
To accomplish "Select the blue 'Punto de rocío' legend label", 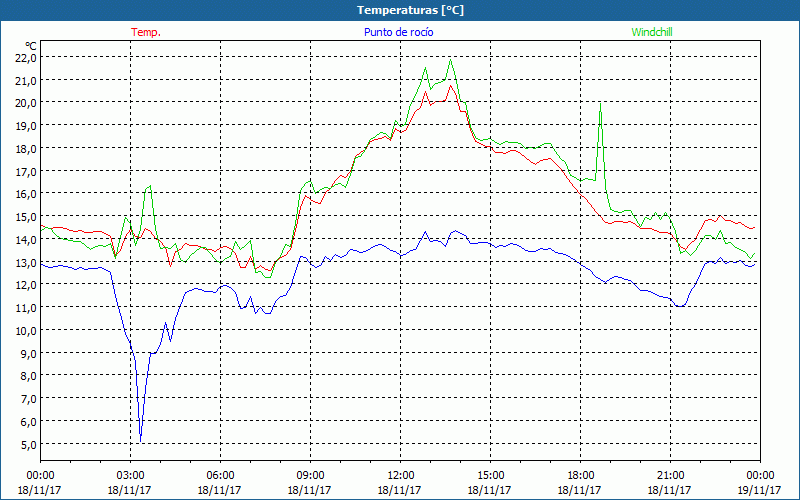I will (x=398, y=32).
